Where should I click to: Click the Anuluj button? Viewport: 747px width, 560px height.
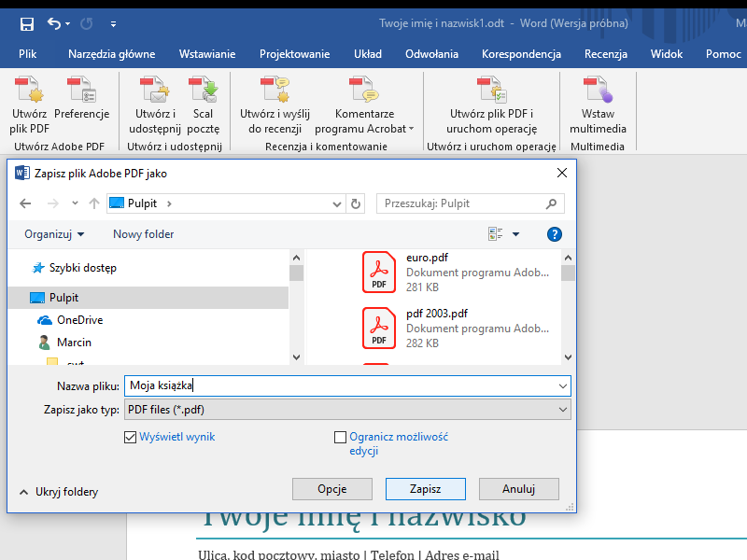519,489
